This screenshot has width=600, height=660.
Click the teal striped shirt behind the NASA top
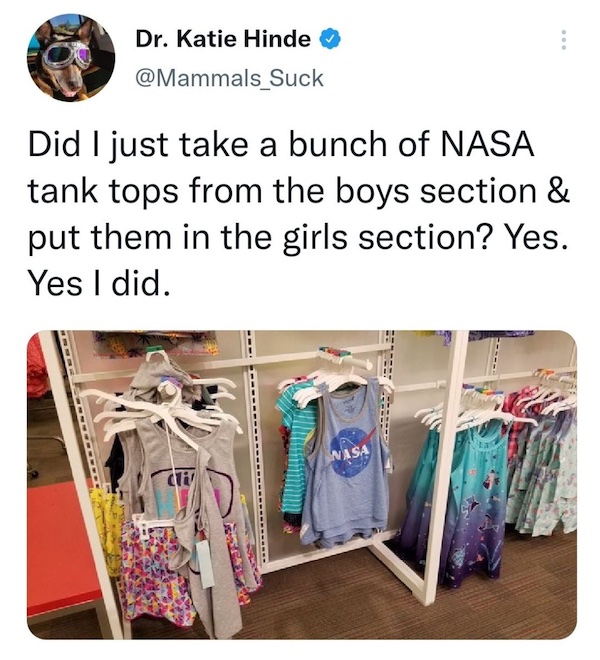tap(296, 452)
